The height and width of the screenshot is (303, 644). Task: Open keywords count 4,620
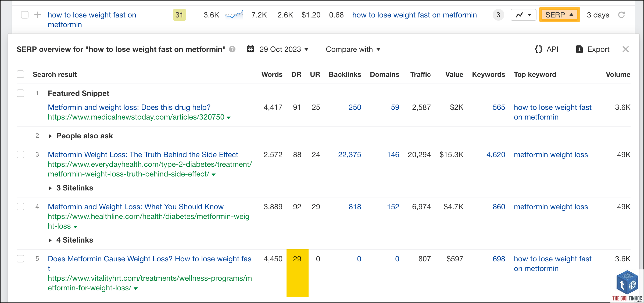(496, 154)
